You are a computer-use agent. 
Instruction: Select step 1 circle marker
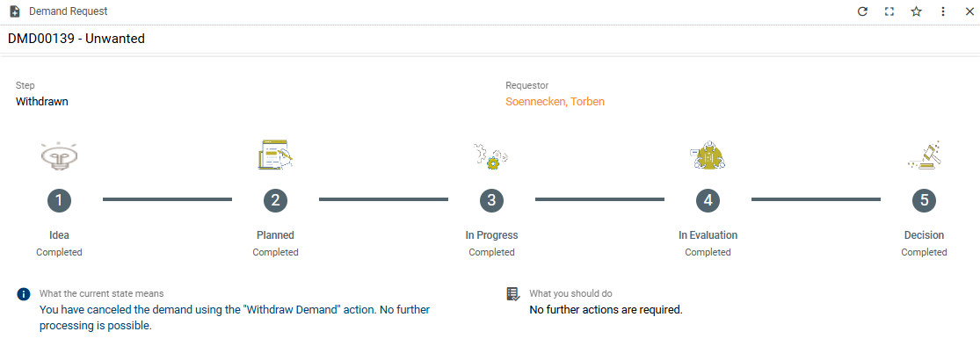[x=59, y=200]
